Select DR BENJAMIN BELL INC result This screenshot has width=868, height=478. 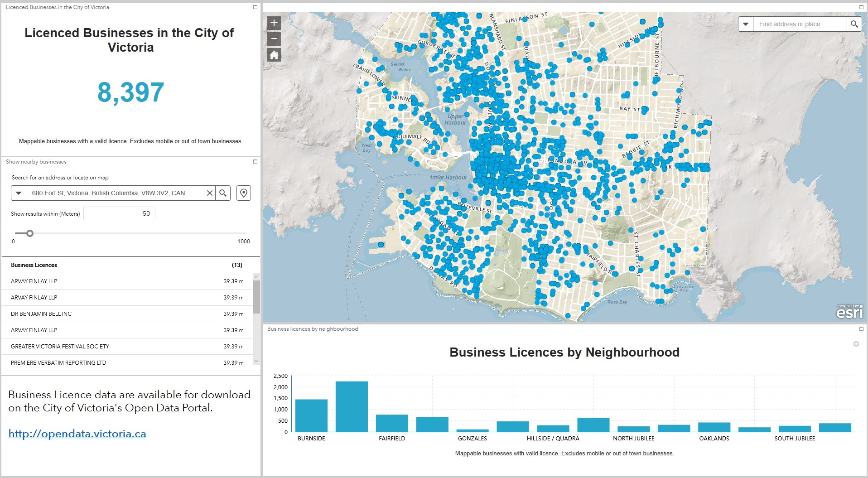[41, 314]
